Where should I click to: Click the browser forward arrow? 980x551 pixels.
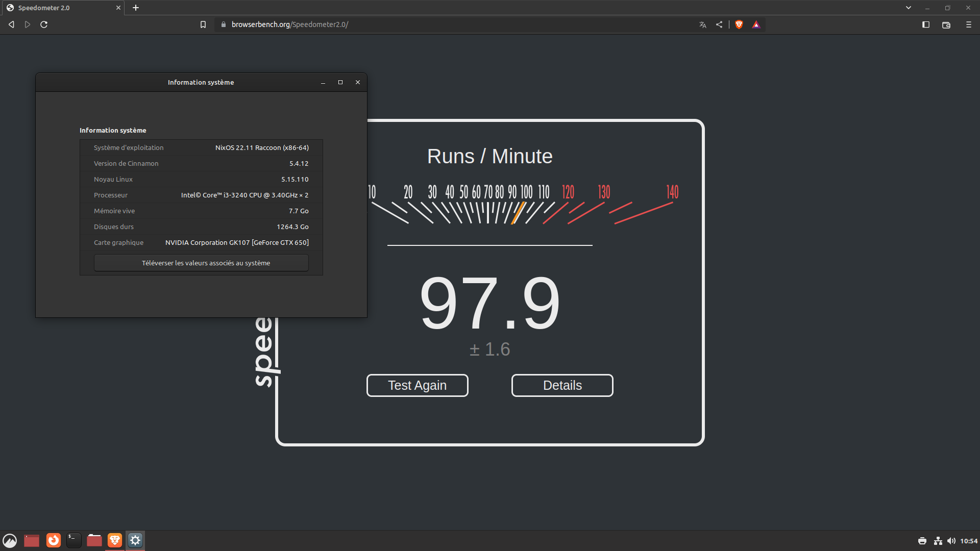coord(28,24)
